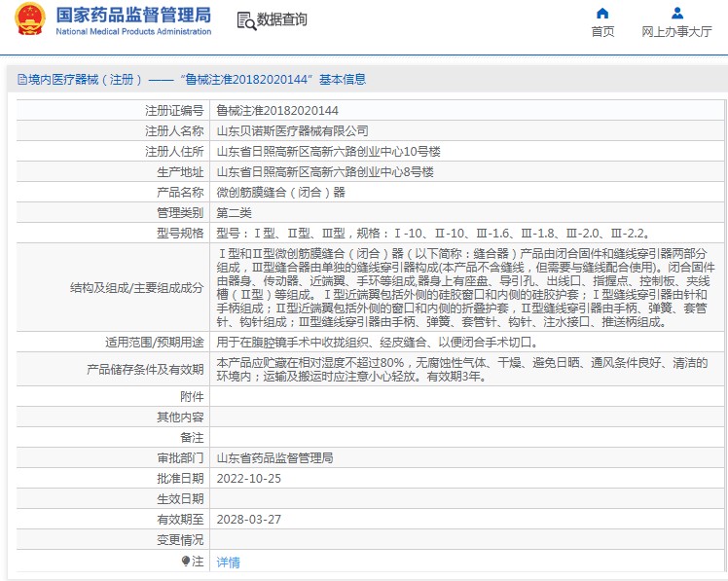Screen dimensions: 728x581
Task: Click the production address ending 8号楼
Action: pyautogui.click(x=325, y=172)
